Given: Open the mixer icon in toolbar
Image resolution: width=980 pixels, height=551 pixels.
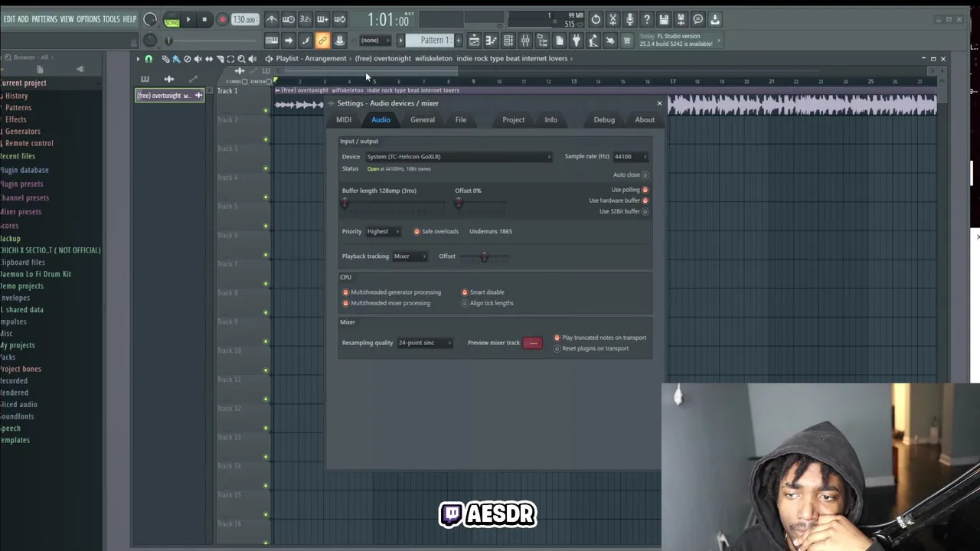Looking at the screenshot, I should pyautogui.click(x=525, y=40).
